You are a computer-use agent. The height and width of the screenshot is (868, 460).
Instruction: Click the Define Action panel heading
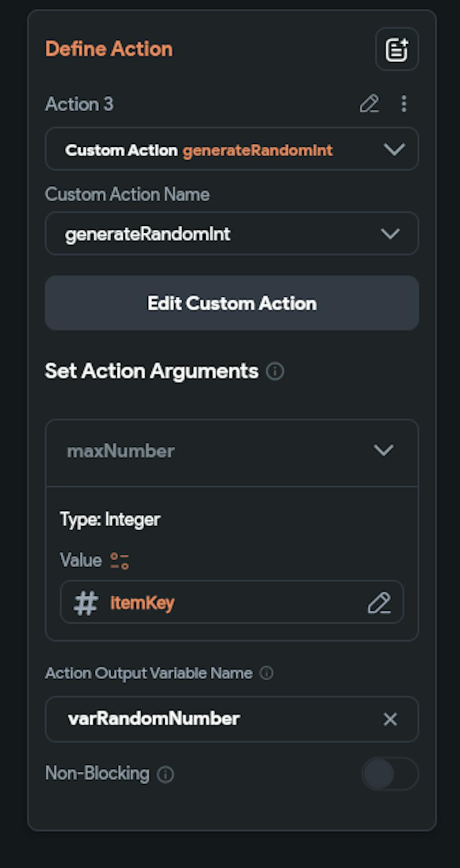coord(109,49)
